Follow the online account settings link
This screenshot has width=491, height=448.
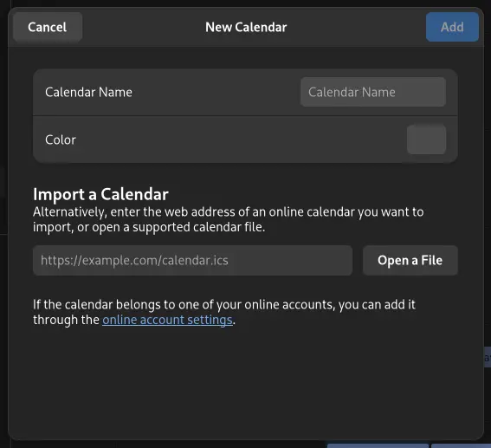click(167, 320)
